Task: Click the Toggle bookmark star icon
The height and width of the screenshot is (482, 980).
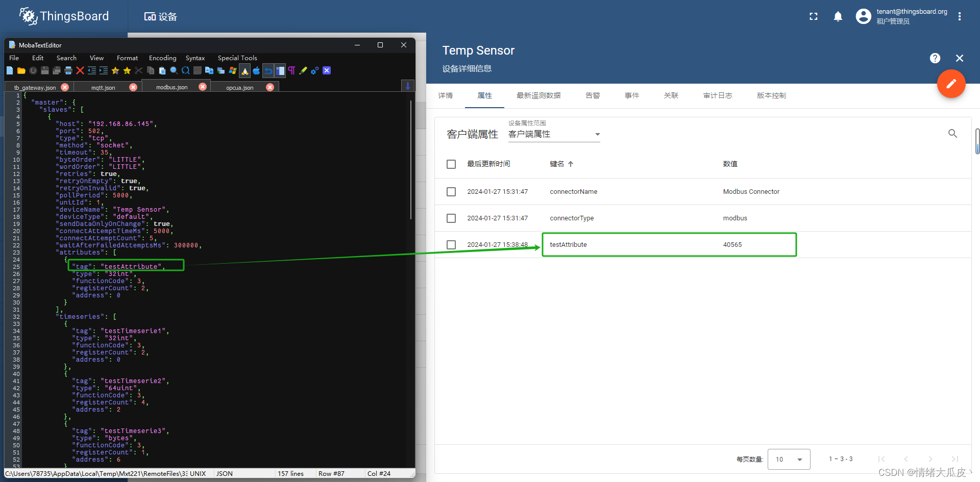Action: click(115, 70)
